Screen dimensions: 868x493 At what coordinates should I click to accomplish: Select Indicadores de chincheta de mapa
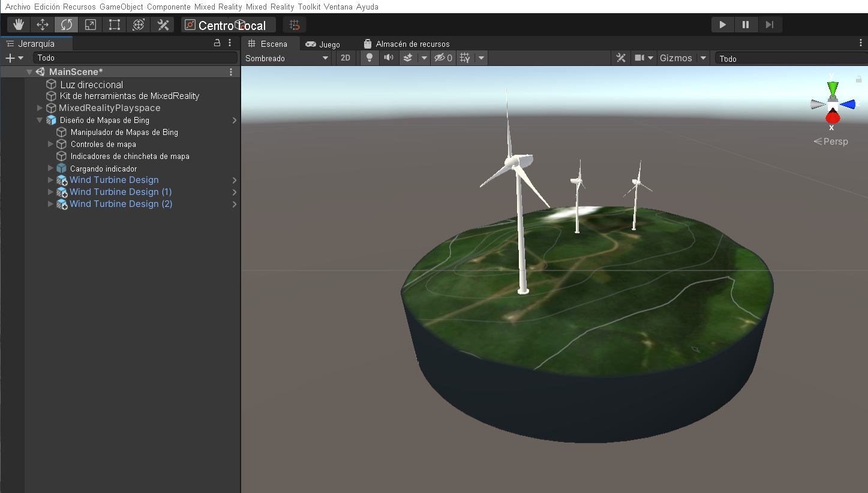(130, 156)
